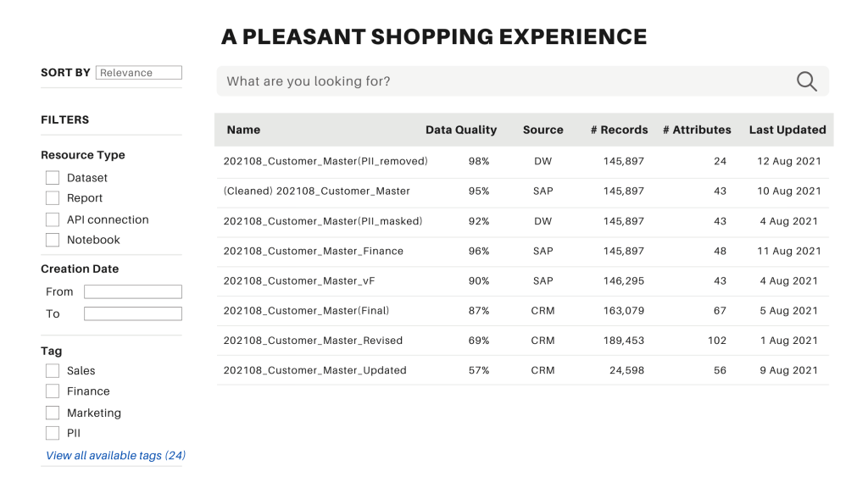The width and height of the screenshot is (868, 488).
Task: Open View all available tags link
Action: (115, 456)
